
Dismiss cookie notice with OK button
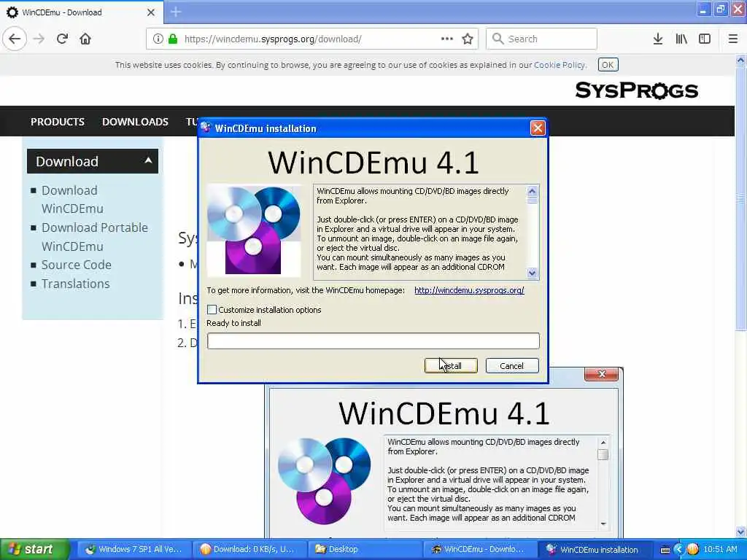pos(608,65)
